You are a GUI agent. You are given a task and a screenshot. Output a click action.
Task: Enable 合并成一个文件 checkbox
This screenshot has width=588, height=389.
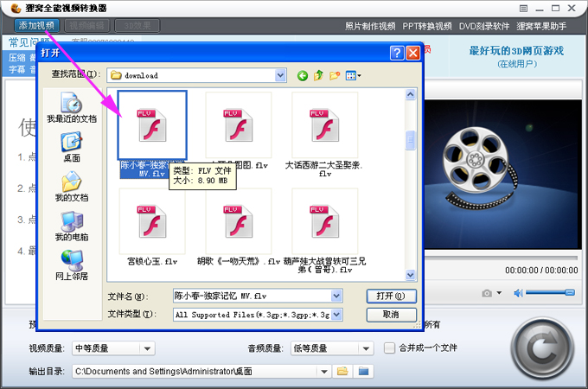point(389,348)
